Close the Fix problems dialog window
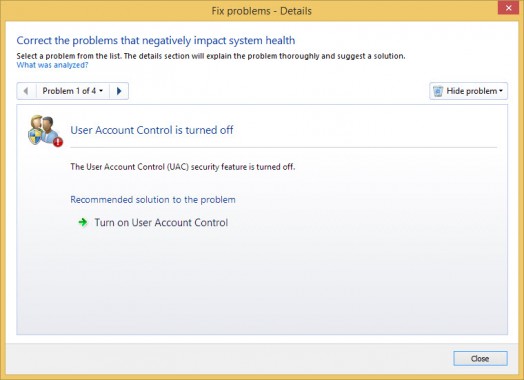This screenshot has height=380, width=524. [x=508, y=8]
